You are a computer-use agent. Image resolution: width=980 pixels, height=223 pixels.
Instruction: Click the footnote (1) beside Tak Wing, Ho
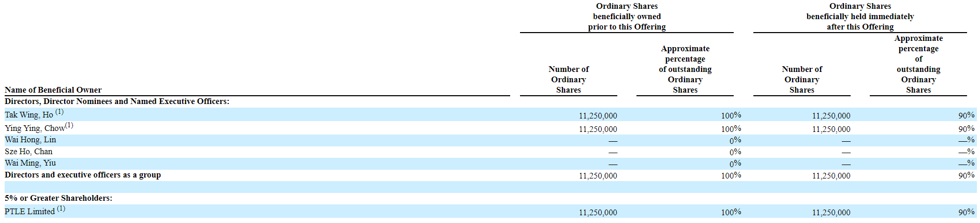[x=60, y=112]
